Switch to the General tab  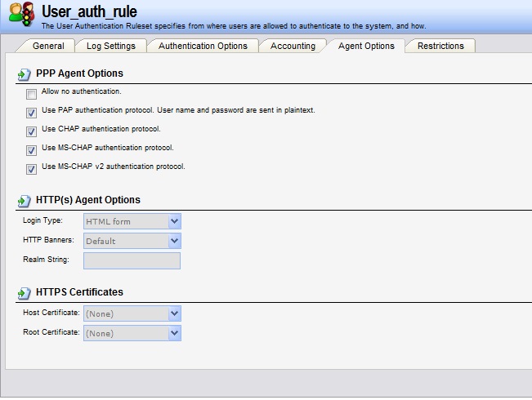tap(48, 46)
